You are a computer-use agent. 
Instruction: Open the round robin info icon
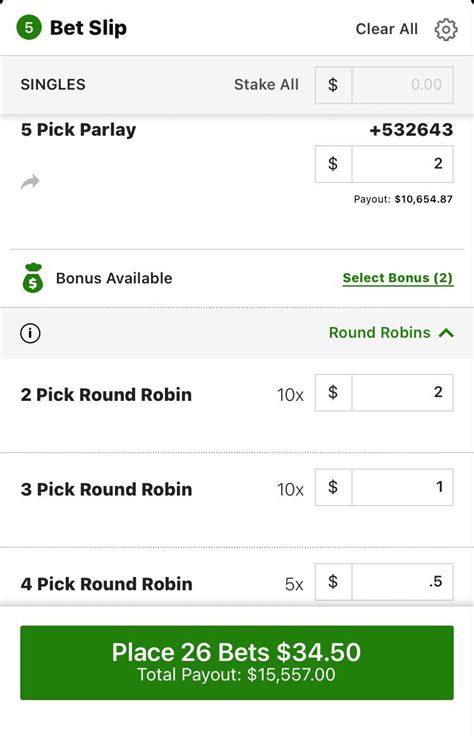point(30,333)
